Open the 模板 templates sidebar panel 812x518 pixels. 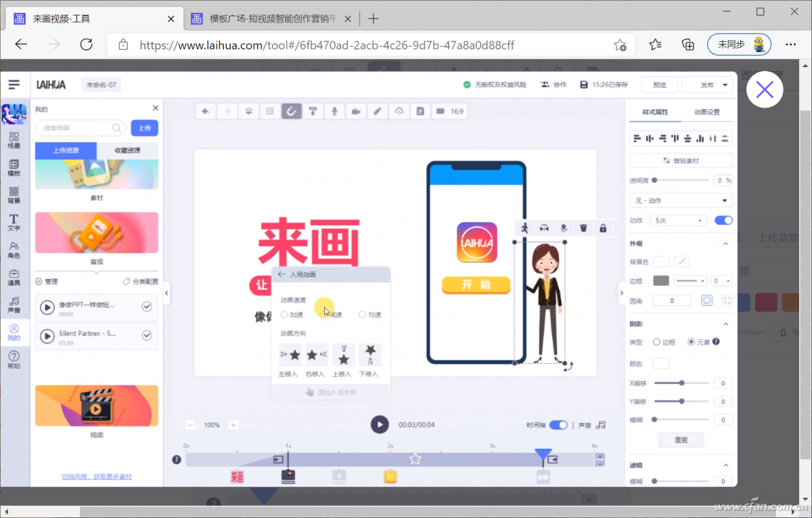point(14,168)
